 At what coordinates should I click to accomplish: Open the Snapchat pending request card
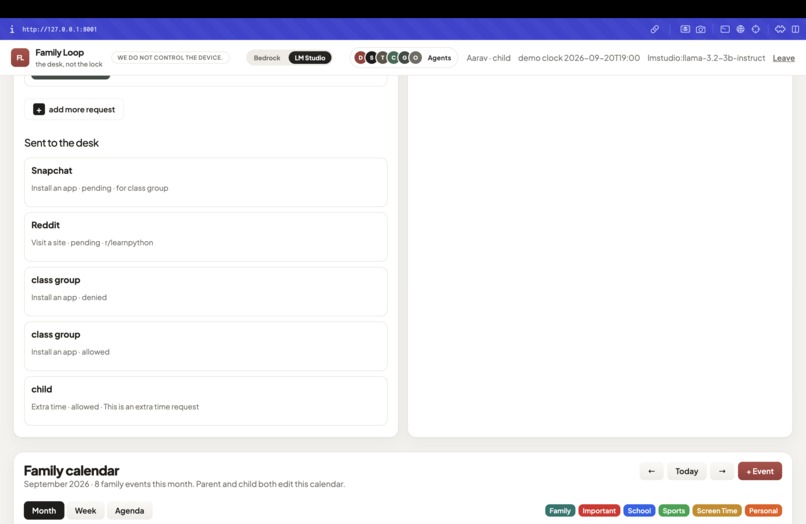[206, 182]
